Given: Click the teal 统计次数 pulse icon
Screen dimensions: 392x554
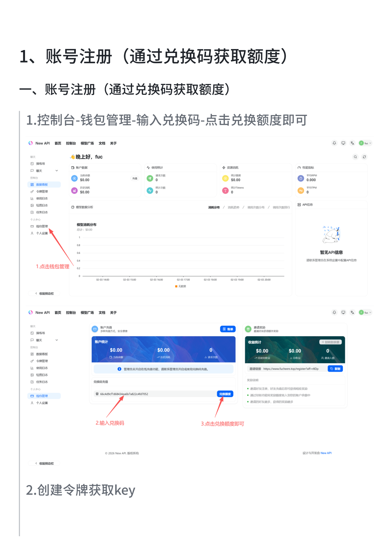Looking at the screenshot, I should click(x=150, y=190).
